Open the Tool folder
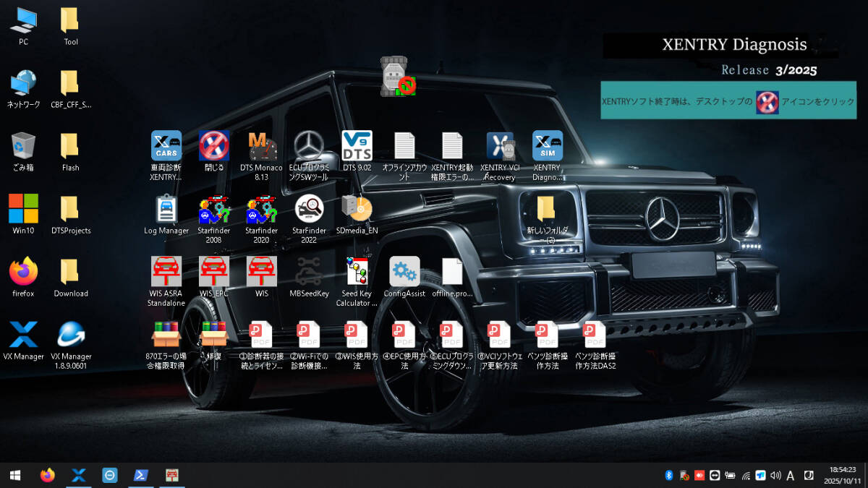 coord(70,25)
